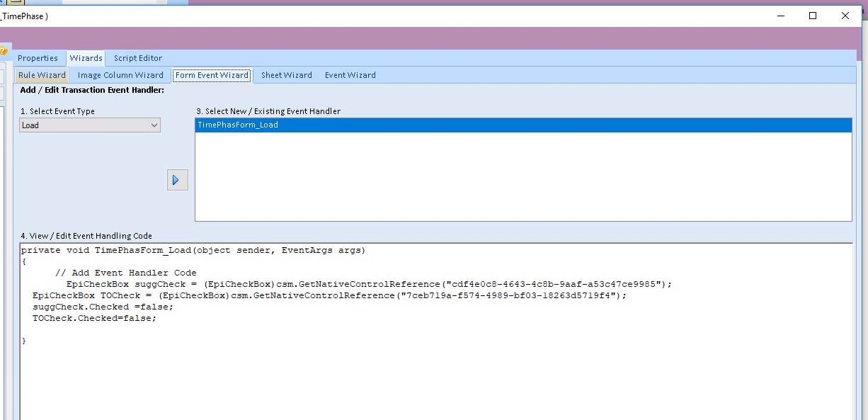Close the TimePhase customization window
This screenshot has width=868, height=420.
tap(845, 15)
